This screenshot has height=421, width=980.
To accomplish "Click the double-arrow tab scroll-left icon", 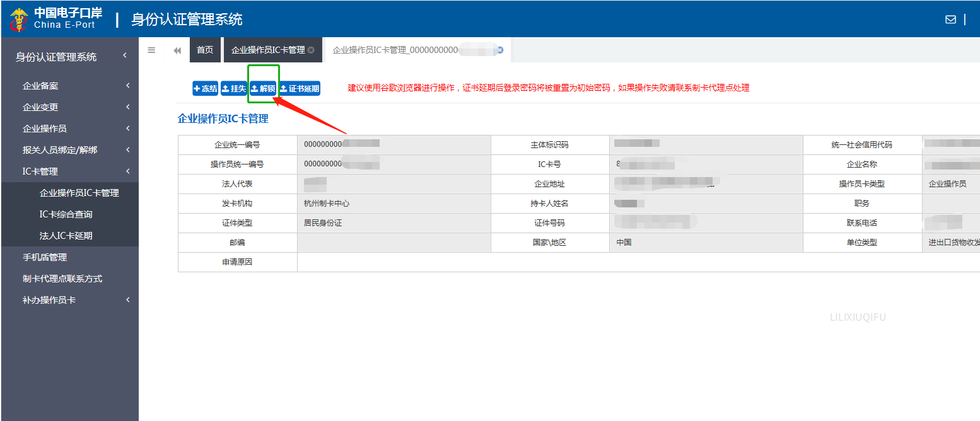I will point(177,50).
